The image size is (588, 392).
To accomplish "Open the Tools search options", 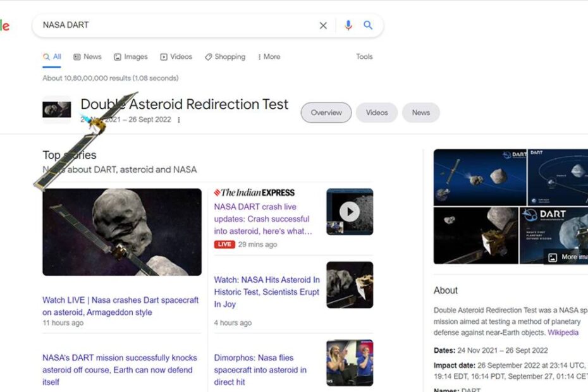I will pyautogui.click(x=364, y=57).
